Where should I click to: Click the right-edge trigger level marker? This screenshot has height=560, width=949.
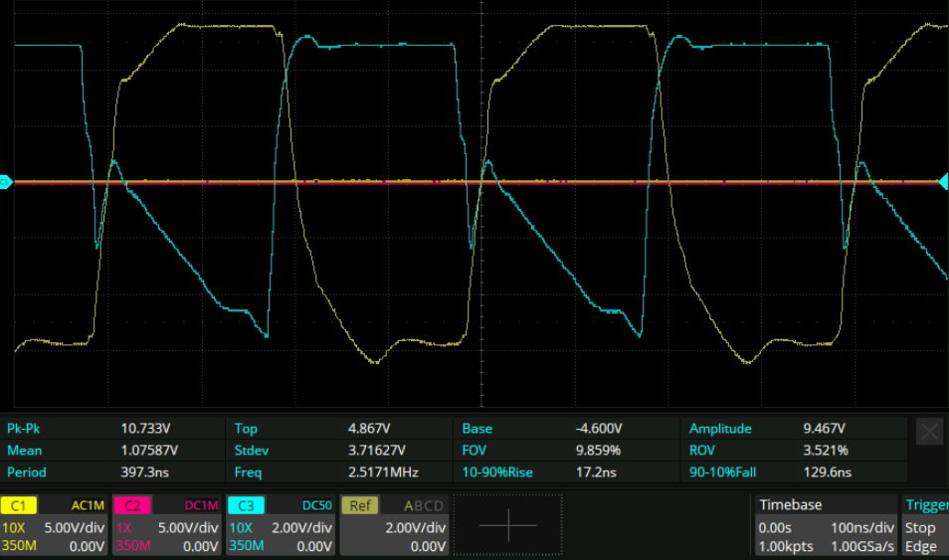pos(943,182)
